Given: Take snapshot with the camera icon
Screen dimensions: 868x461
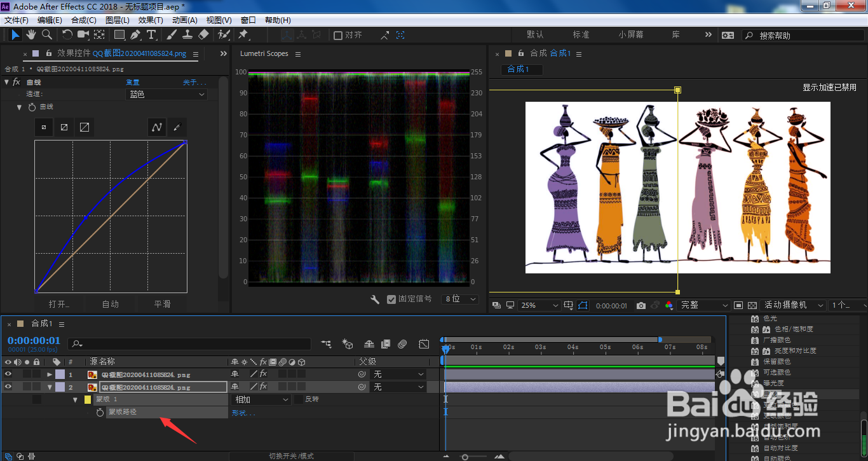Looking at the screenshot, I should [641, 305].
